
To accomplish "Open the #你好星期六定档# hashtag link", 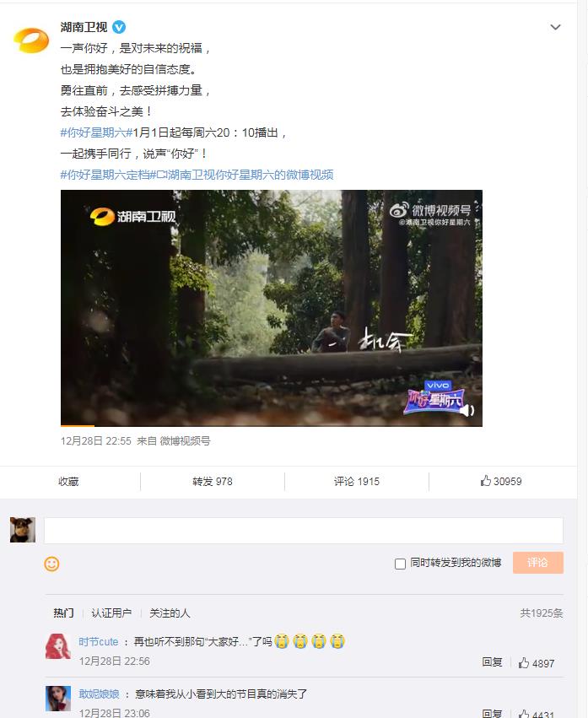I will pyautogui.click(x=108, y=175).
